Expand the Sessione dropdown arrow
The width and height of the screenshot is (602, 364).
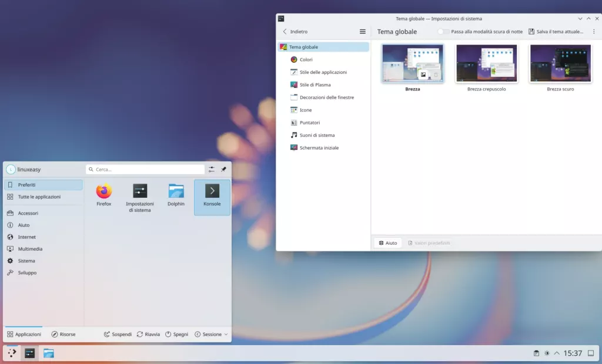tap(226, 335)
